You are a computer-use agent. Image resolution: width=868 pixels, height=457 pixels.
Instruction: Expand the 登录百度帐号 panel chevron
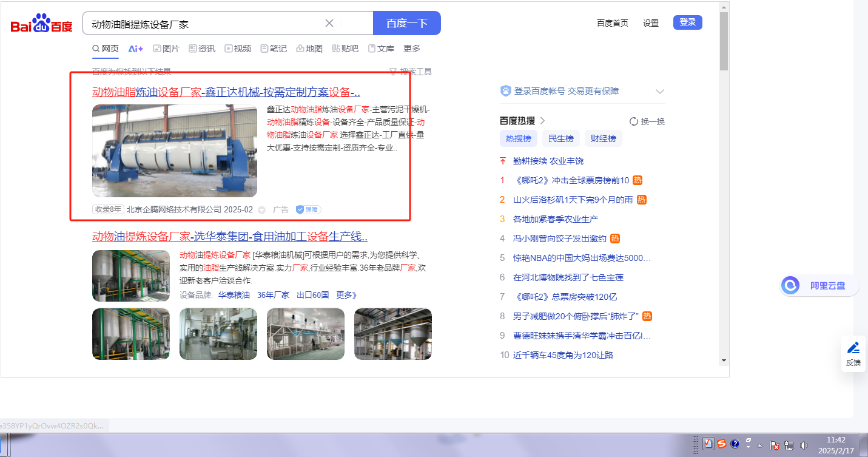coord(660,92)
